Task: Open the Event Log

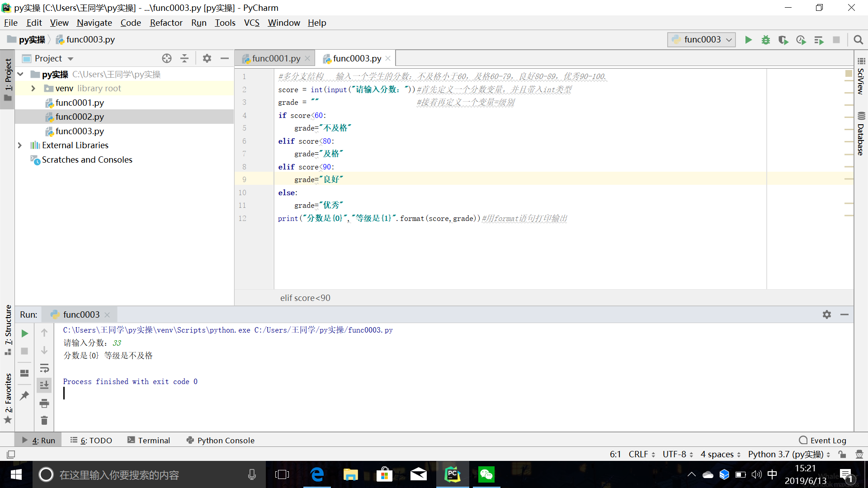Action: click(822, 440)
